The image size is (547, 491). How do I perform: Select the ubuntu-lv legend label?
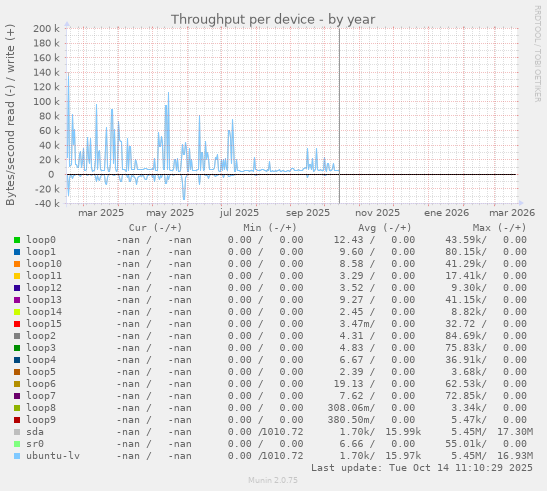53,456
